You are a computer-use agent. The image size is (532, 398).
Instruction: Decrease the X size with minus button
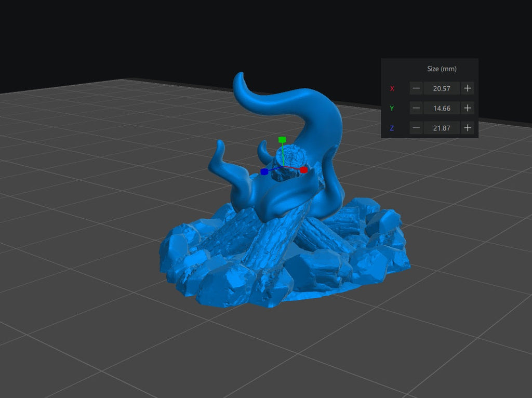416,88
